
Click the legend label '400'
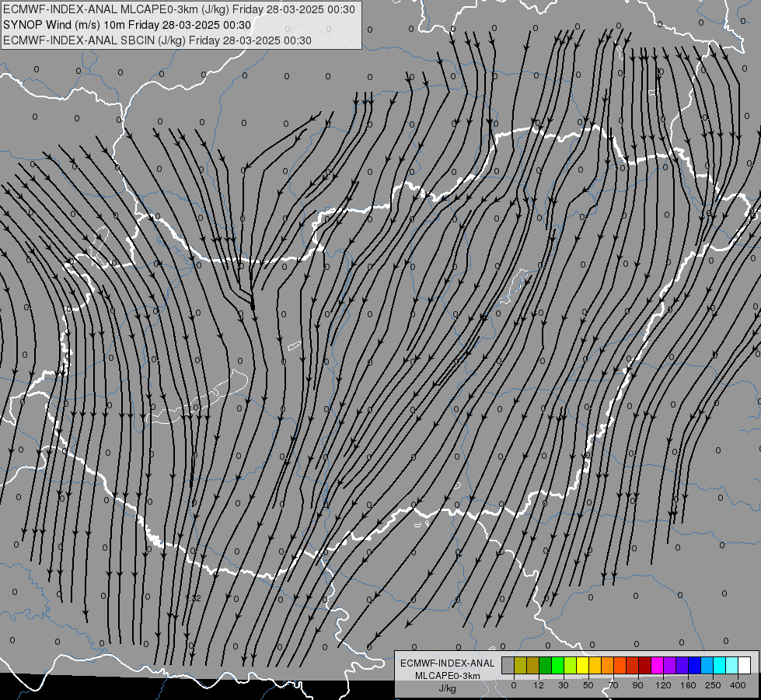[738, 685]
